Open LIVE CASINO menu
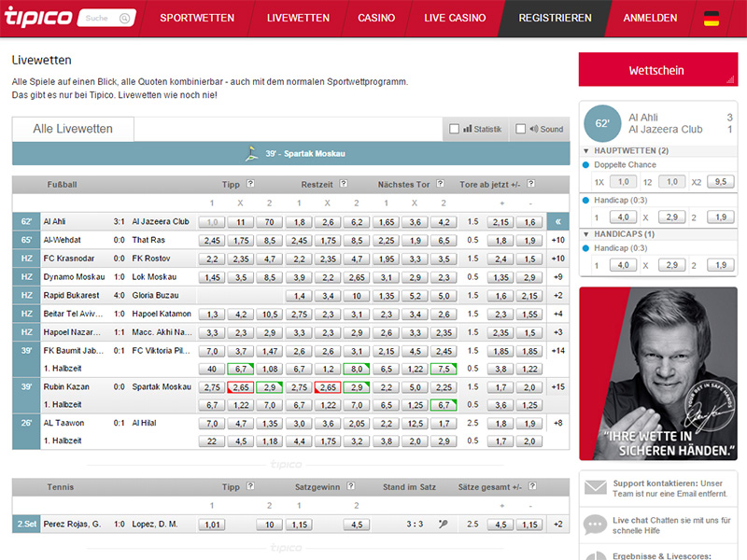This screenshot has width=747, height=560. click(x=455, y=18)
